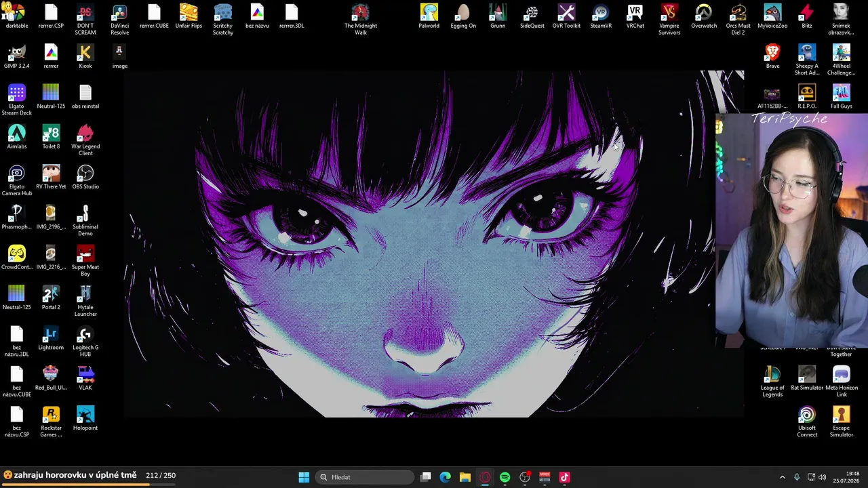Select Orcs Must Die! 2 icon
This screenshot has height=488, width=868.
(x=738, y=20)
